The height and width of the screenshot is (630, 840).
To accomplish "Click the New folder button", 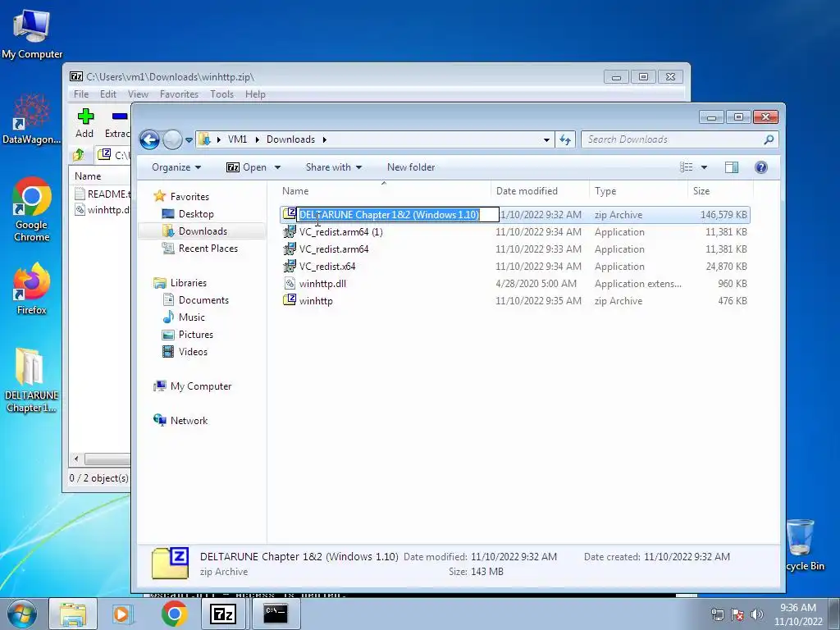I will click(411, 167).
